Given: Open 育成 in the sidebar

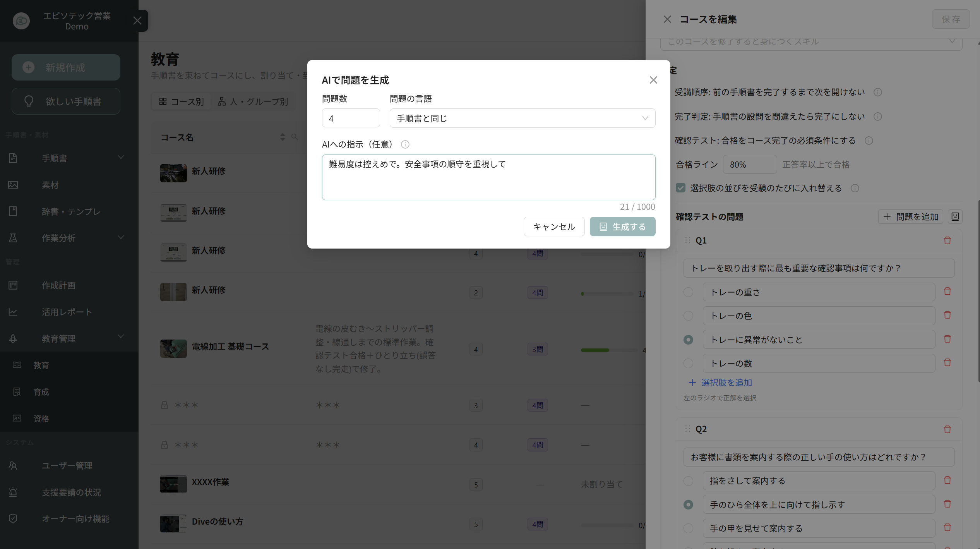Looking at the screenshot, I should click(41, 392).
